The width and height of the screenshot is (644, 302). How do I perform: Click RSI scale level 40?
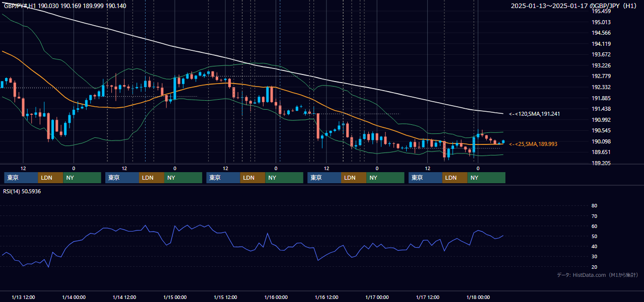[x=594, y=246]
